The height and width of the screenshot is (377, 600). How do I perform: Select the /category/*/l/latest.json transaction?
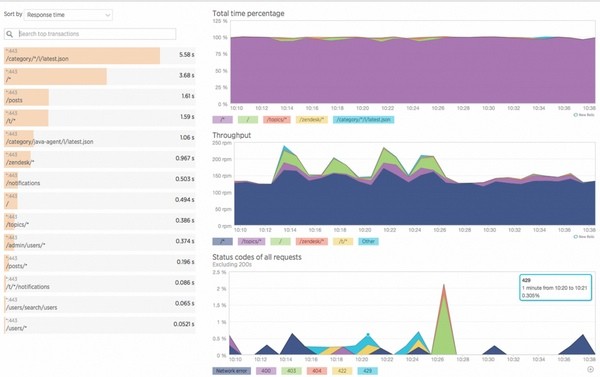point(99,55)
